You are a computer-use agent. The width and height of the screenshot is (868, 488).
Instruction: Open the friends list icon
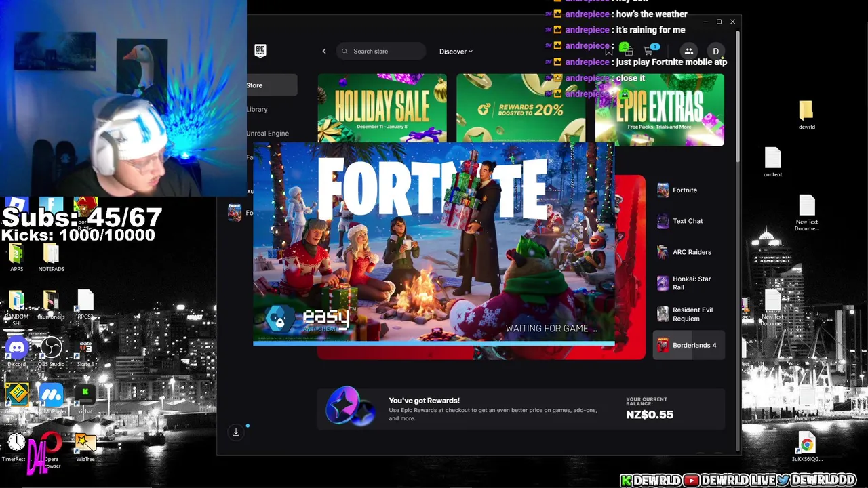pyautogui.click(x=688, y=51)
